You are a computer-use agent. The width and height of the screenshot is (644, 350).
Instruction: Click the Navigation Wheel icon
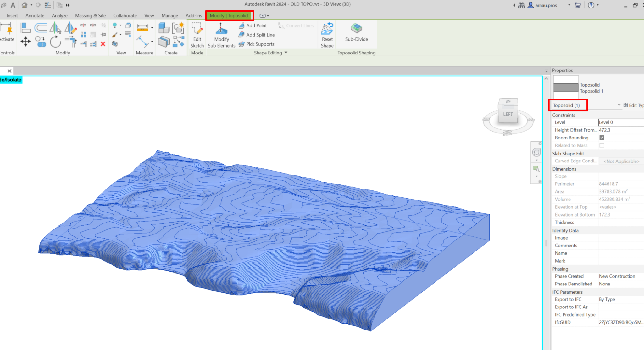coord(536,152)
